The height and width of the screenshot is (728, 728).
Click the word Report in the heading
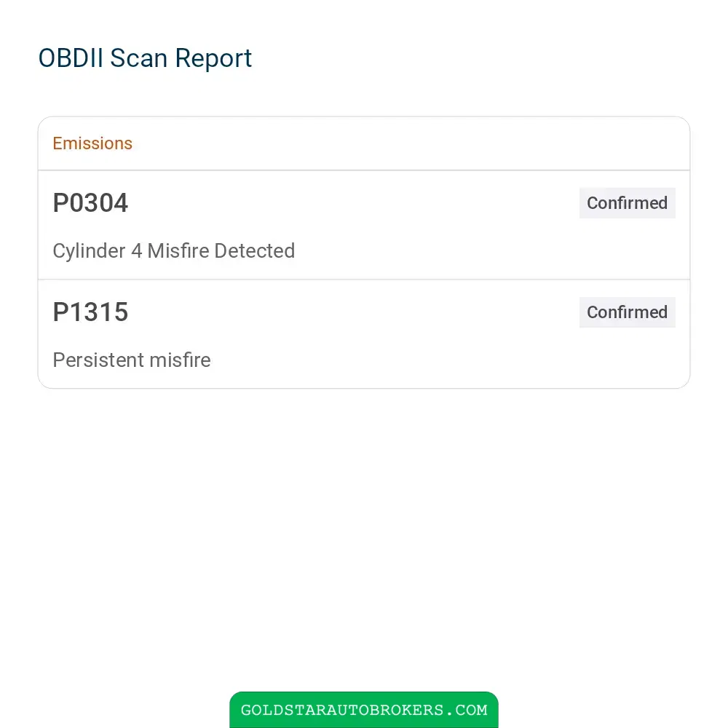coord(213,60)
